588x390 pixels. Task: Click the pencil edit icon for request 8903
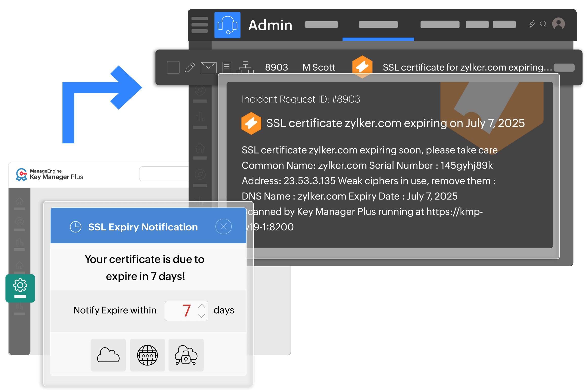[190, 68]
